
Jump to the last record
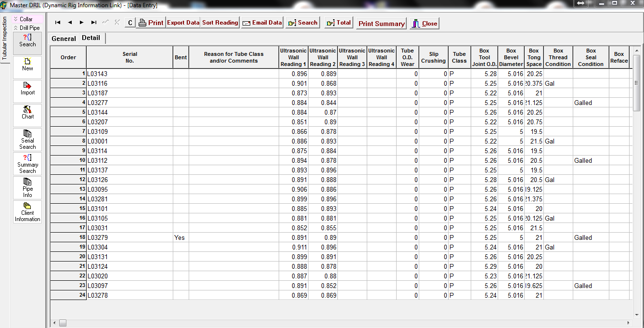(94, 23)
